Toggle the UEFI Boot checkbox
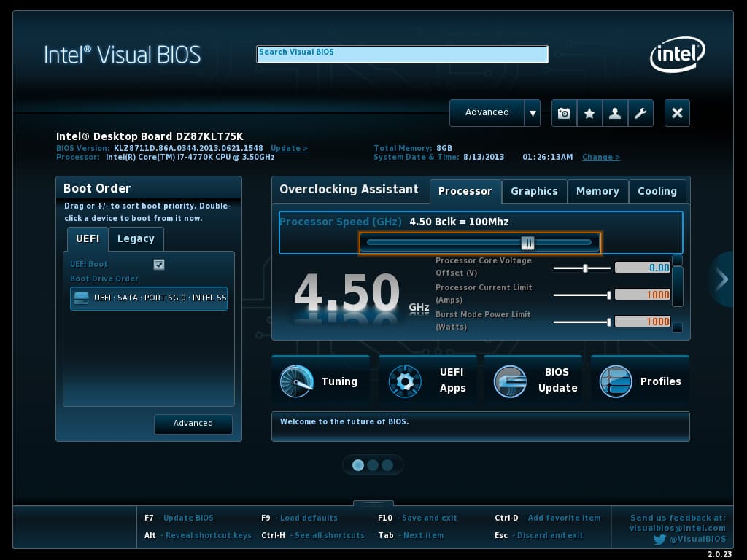Screen dimensions: 747x560 159,264
